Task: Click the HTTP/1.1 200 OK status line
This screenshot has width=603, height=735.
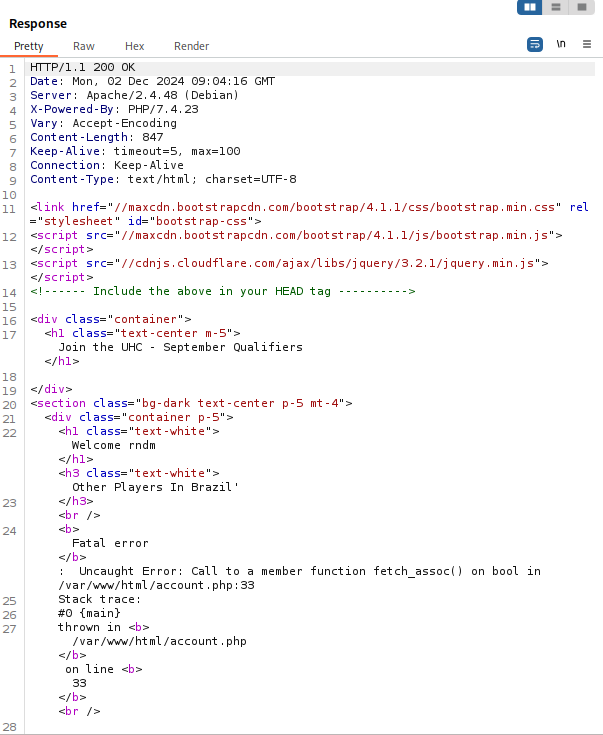Action: click(83, 67)
